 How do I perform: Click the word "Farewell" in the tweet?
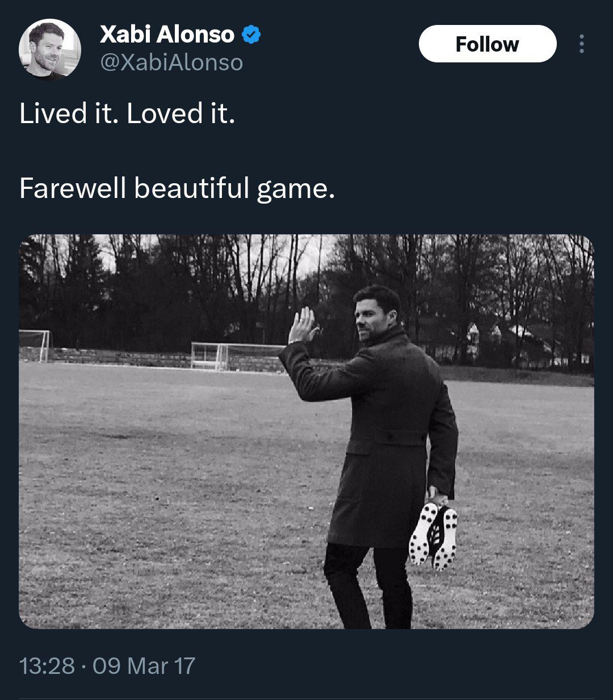(72, 188)
